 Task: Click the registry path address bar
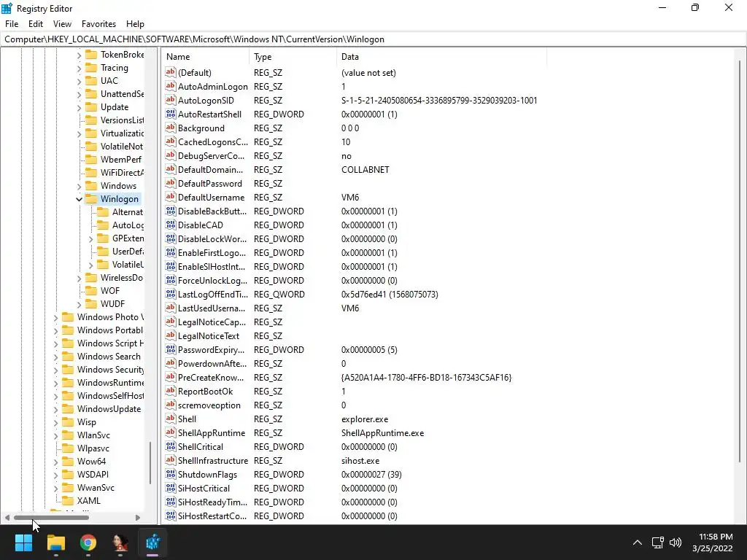[373, 39]
